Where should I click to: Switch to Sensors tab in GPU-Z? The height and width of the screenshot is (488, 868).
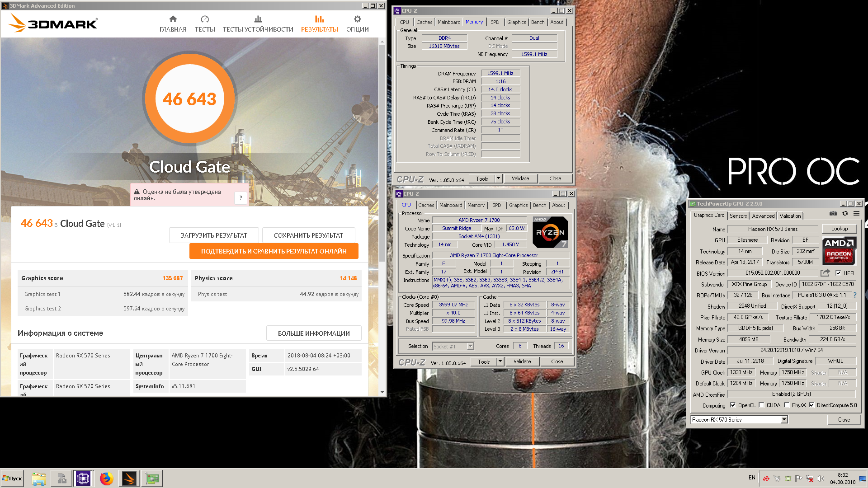(x=738, y=216)
